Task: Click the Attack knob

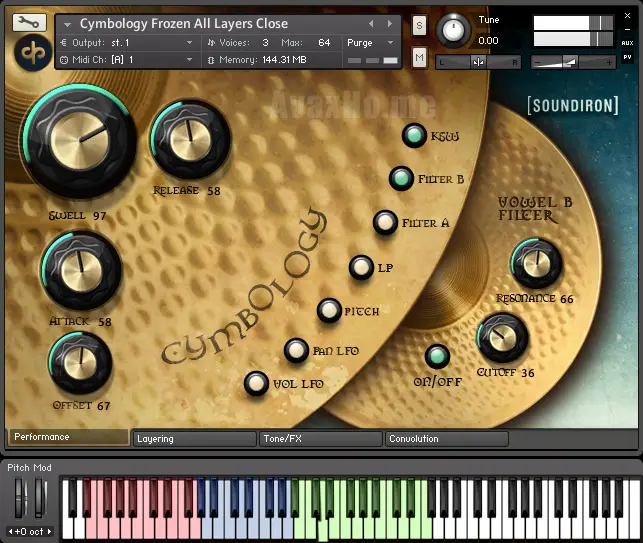Action: click(x=81, y=271)
